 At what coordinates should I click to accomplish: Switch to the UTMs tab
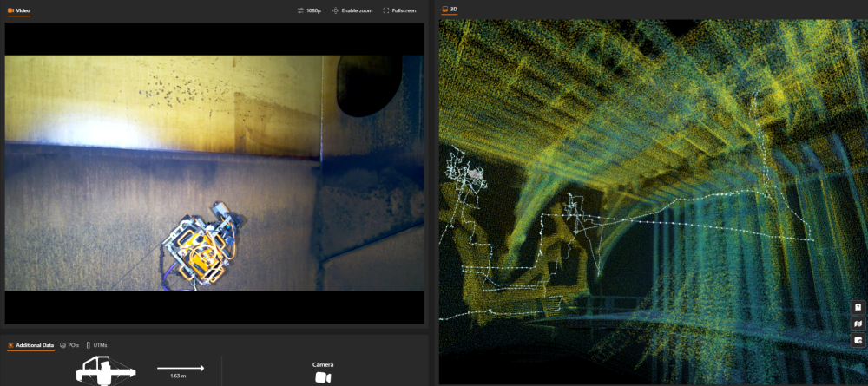pyautogui.click(x=95, y=345)
